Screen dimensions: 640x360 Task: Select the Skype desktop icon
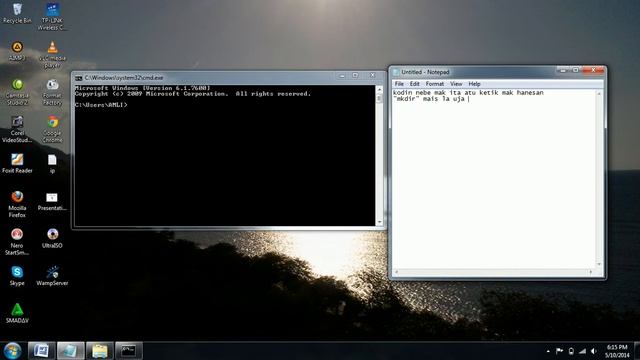pyautogui.click(x=17, y=276)
